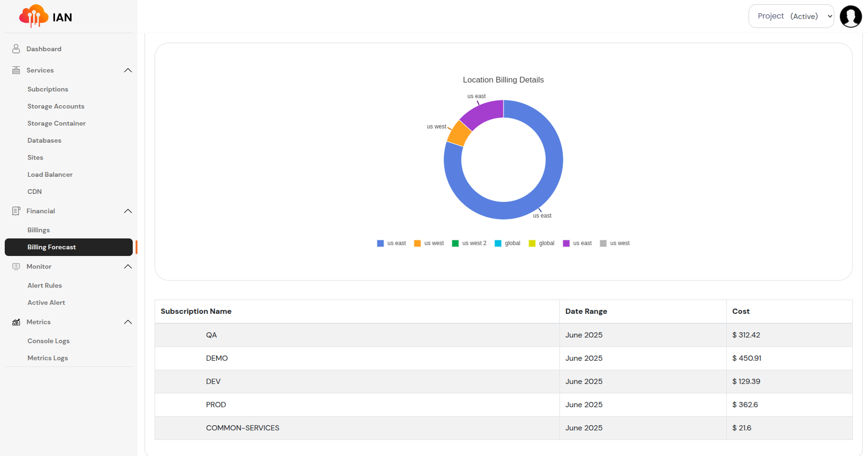The height and width of the screenshot is (456, 868).
Task: Click the Monitor section icon
Action: point(16,266)
